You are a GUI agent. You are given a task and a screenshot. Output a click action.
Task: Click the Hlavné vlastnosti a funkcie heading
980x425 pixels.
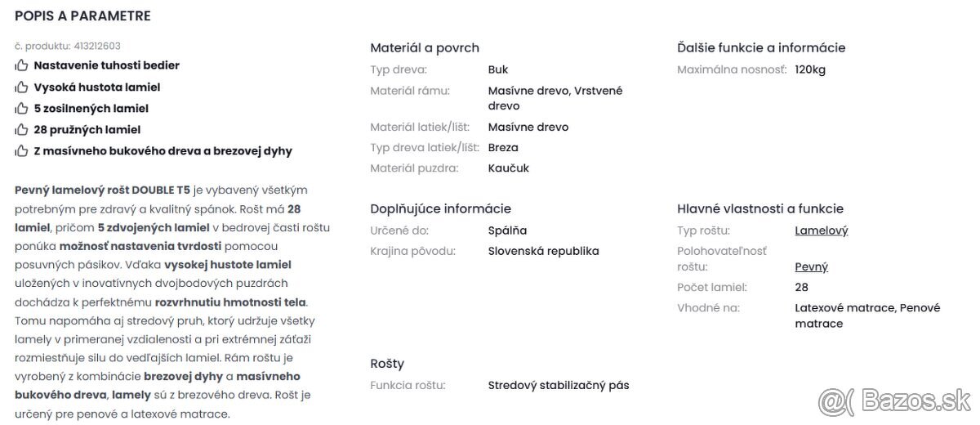pos(760,208)
